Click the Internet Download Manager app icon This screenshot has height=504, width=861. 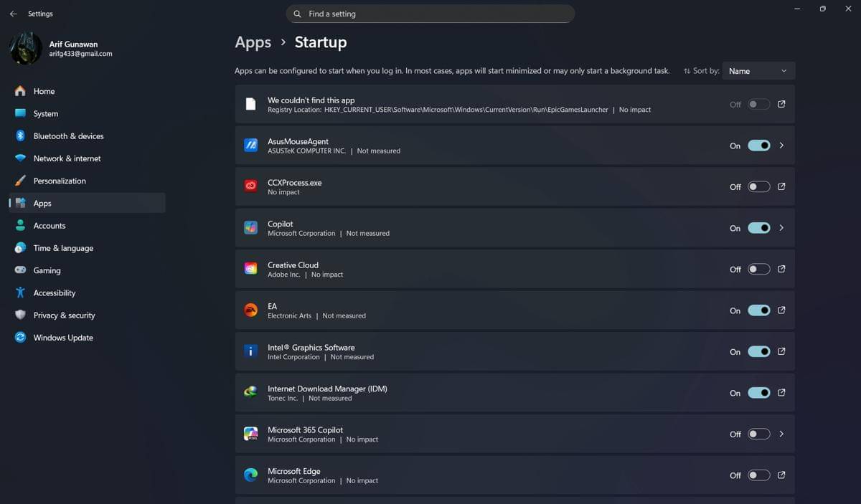pos(250,393)
